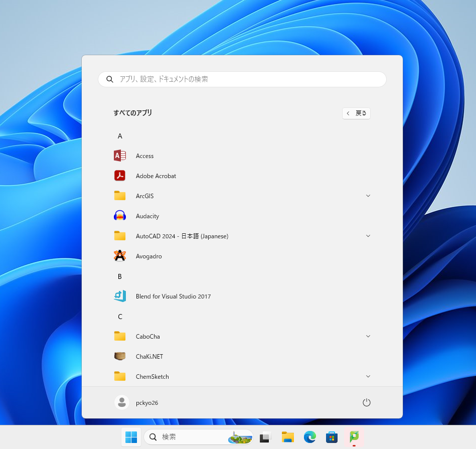Expand the ArcGIS folder chevron
476x449 pixels.
[x=368, y=196]
